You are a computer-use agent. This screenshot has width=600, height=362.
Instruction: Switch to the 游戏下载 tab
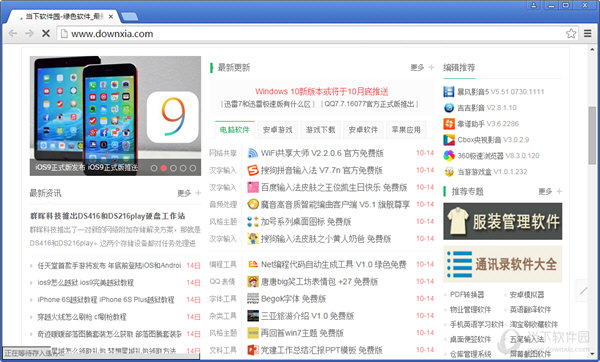click(x=320, y=130)
